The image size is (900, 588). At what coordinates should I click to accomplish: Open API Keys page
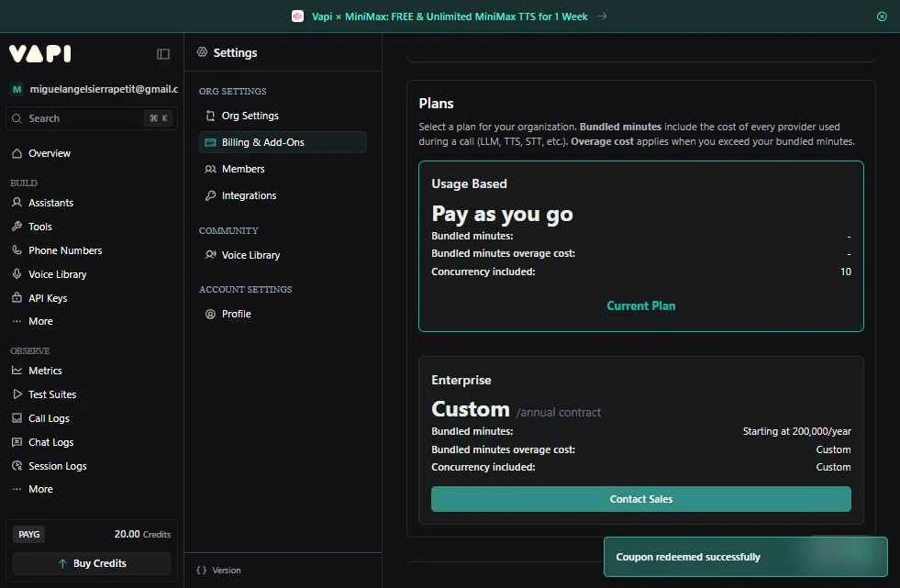point(48,298)
